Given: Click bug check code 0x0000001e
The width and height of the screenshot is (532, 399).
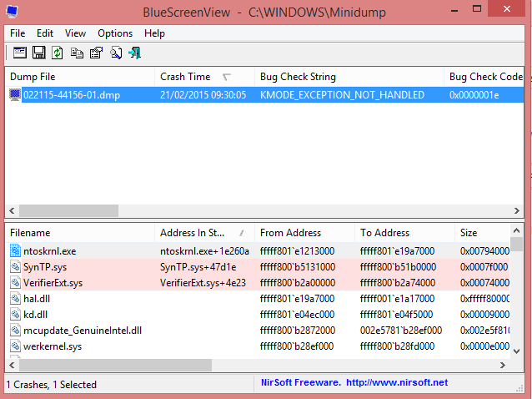Looking at the screenshot, I should [x=474, y=94].
